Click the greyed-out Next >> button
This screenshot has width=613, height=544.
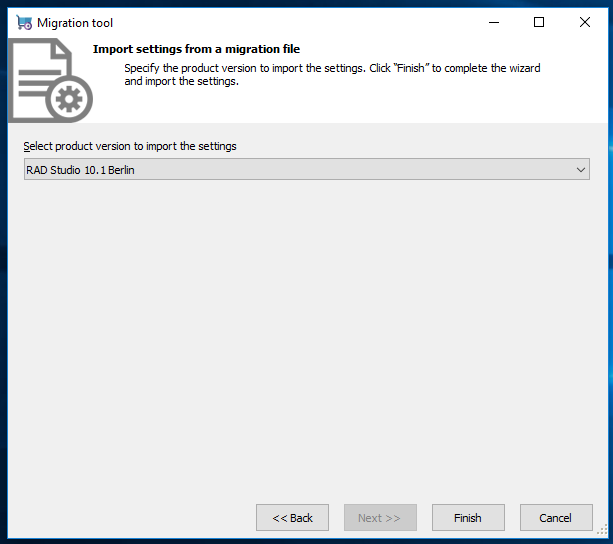(x=380, y=517)
